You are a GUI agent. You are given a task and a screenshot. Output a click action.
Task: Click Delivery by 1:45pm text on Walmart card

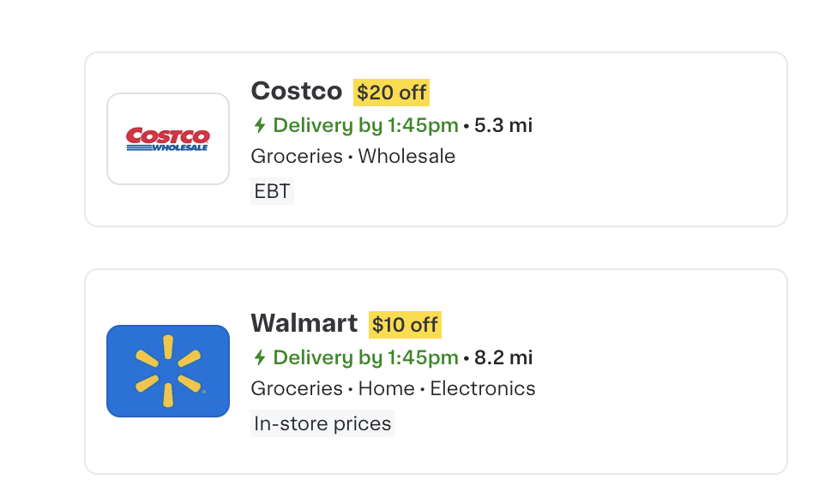pyautogui.click(x=364, y=357)
